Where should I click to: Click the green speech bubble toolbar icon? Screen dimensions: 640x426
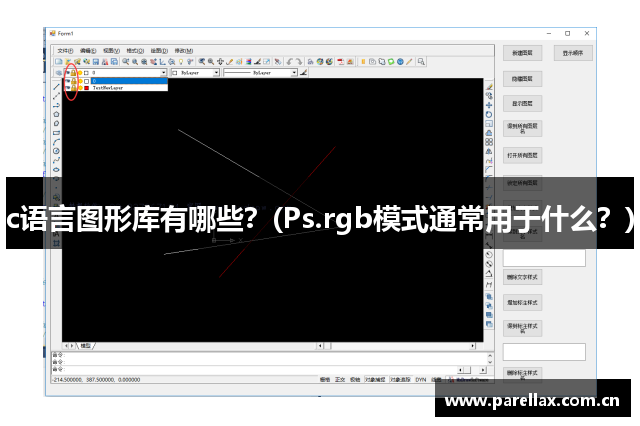point(391,62)
